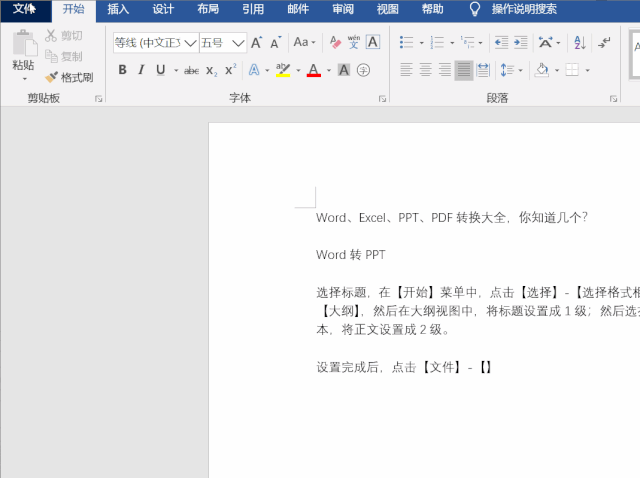Open the highlight color dropdown arrow
Viewport: 640px width, 478px height.
pos(298,70)
